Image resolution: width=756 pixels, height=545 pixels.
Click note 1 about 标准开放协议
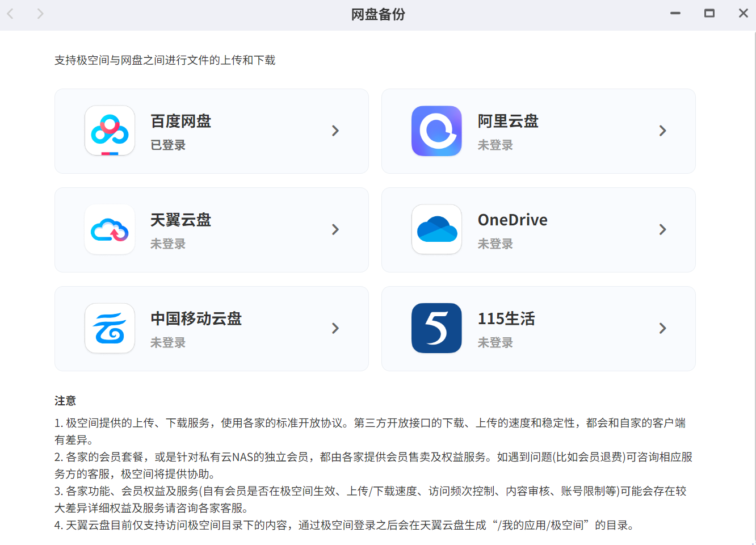(x=370, y=431)
